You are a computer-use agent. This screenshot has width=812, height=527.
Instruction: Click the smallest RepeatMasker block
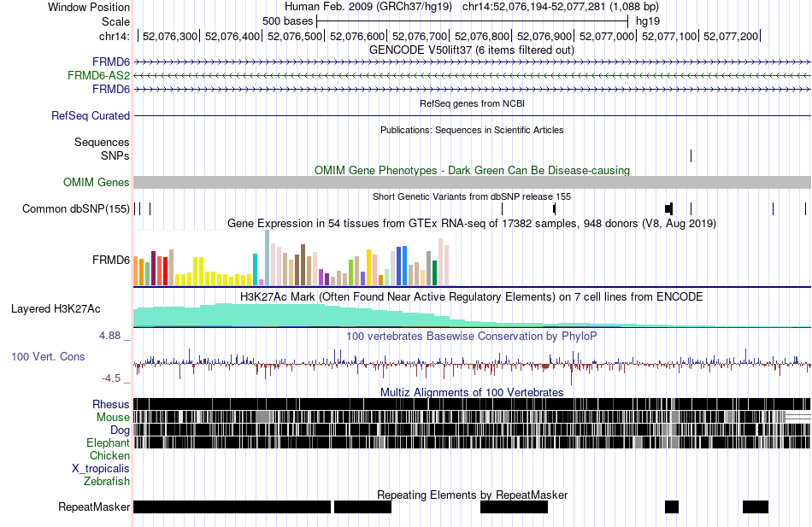[x=672, y=507]
